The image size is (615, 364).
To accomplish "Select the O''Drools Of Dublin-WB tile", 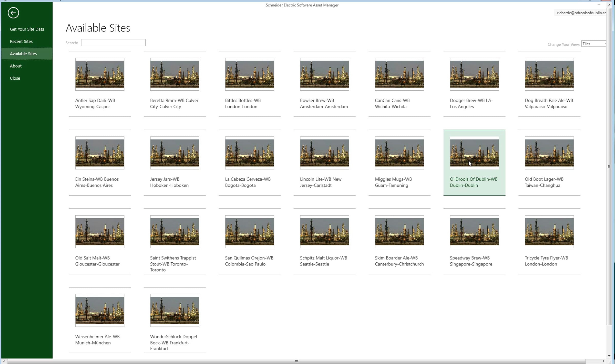I will click(474, 153).
